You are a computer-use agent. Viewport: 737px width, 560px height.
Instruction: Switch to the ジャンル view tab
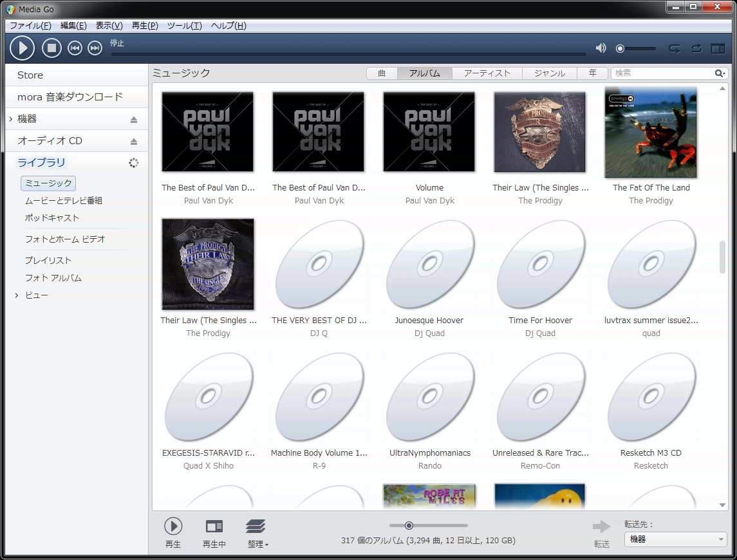coord(550,73)
